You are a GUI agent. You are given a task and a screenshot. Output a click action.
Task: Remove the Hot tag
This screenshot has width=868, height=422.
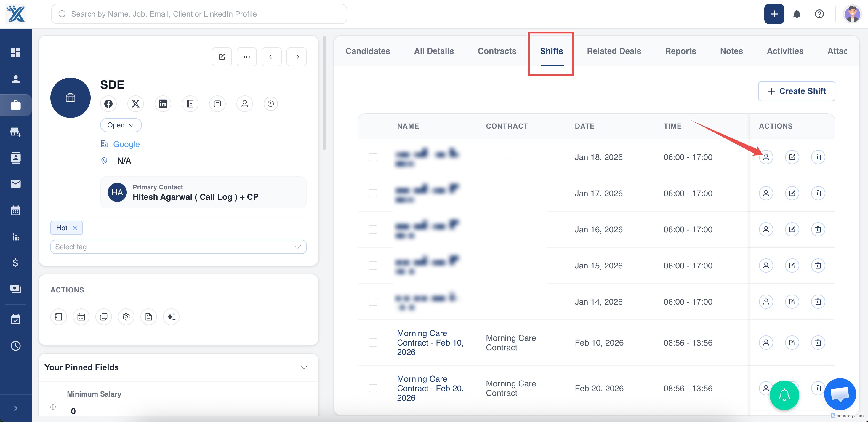tap(75, 228)
